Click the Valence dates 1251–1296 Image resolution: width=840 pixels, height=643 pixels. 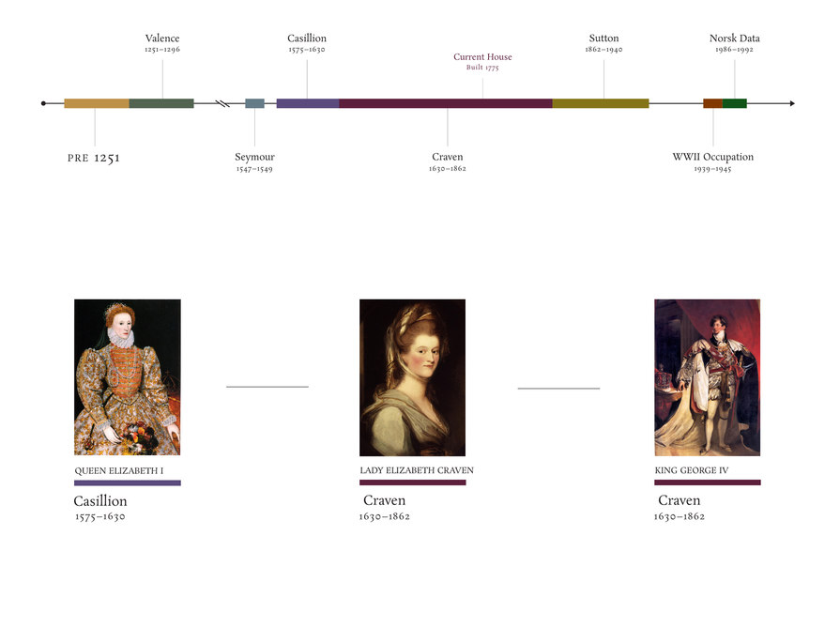click(162, 50)
